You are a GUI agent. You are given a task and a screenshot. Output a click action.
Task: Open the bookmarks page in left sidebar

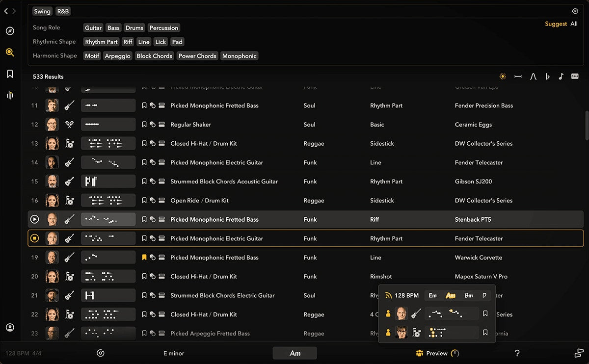10,74
